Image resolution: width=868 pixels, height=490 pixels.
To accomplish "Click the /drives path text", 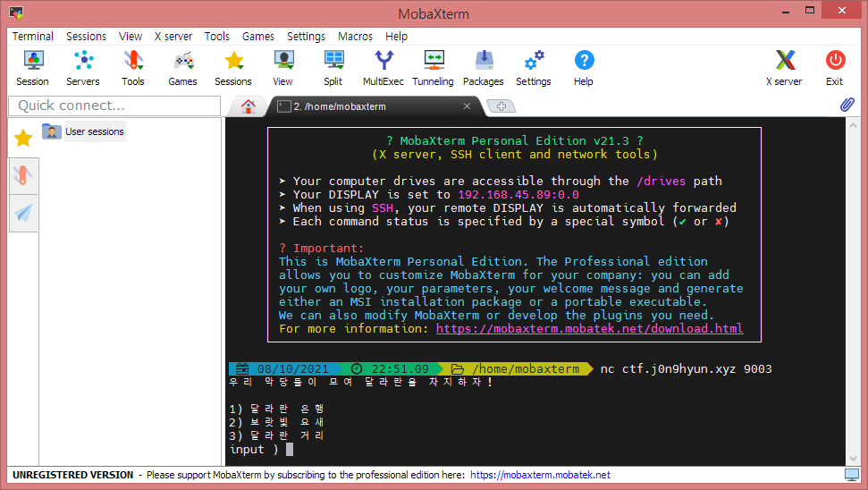I will [661, 181].
